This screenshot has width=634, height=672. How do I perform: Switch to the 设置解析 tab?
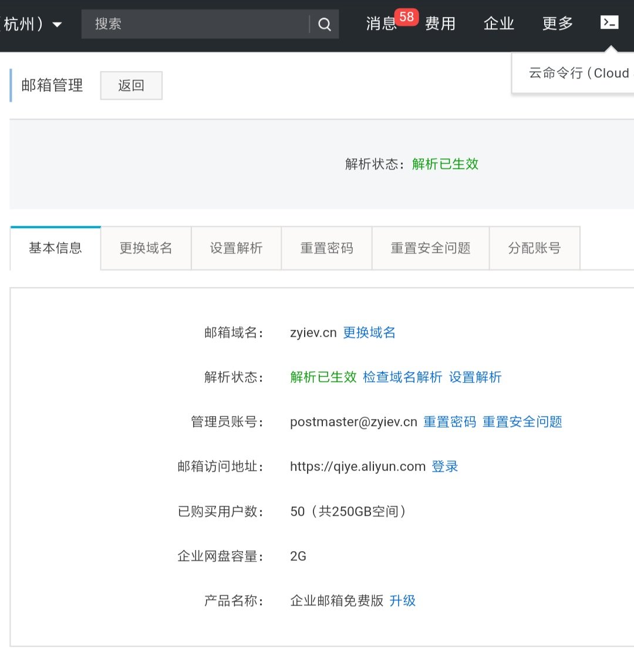(x=236, y=248)
